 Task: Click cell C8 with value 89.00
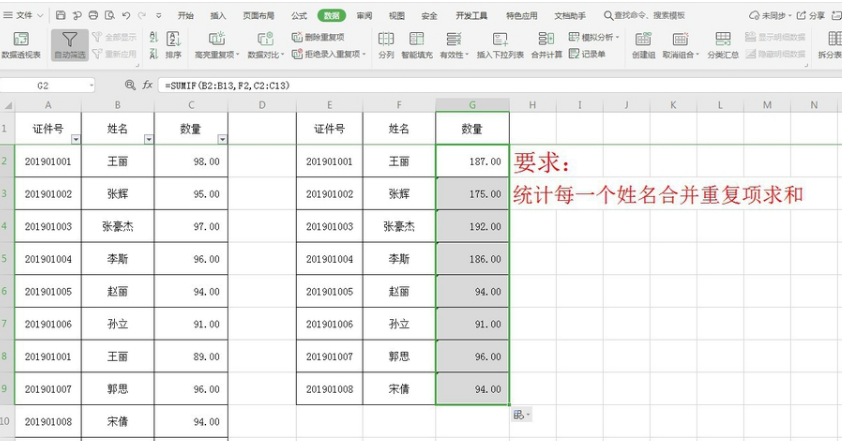point(191,356)
